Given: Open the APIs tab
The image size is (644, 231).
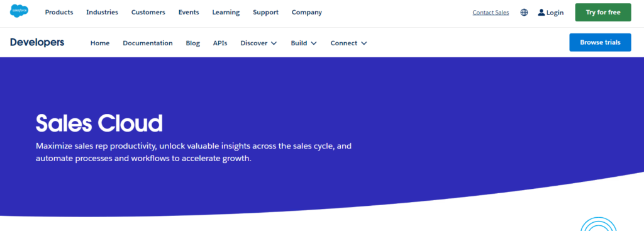Looking at the screenshot, I should [220, 43].
